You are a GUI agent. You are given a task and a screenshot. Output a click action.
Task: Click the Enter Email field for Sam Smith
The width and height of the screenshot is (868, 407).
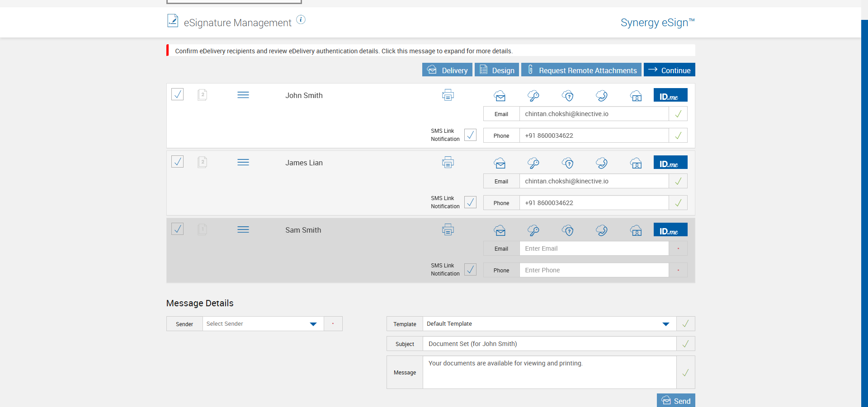click(594, 248)
